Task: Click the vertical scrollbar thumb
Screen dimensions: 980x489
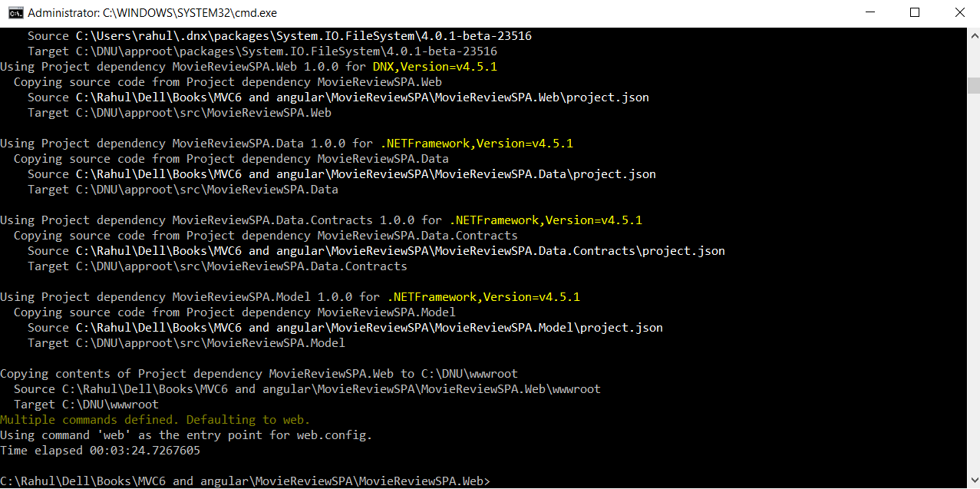Action: pyautogui.click(x=973, y=84)
